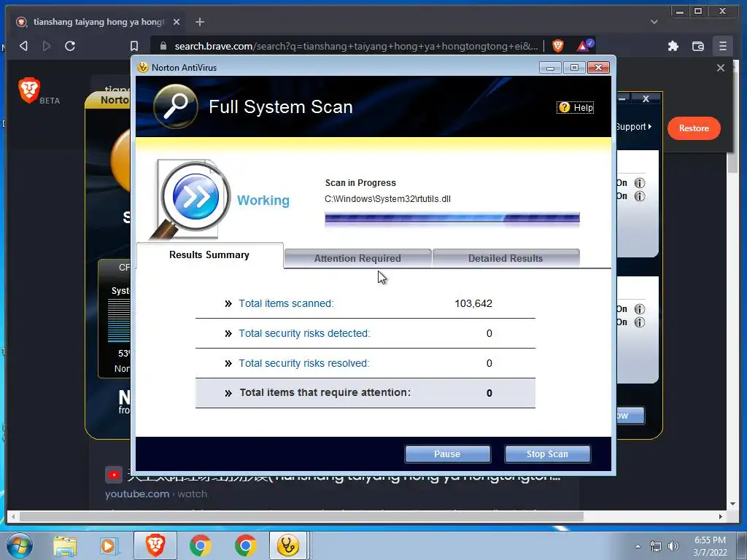
Task: Click the horizontal page scrollbar
Action: (x=301, y=516)
